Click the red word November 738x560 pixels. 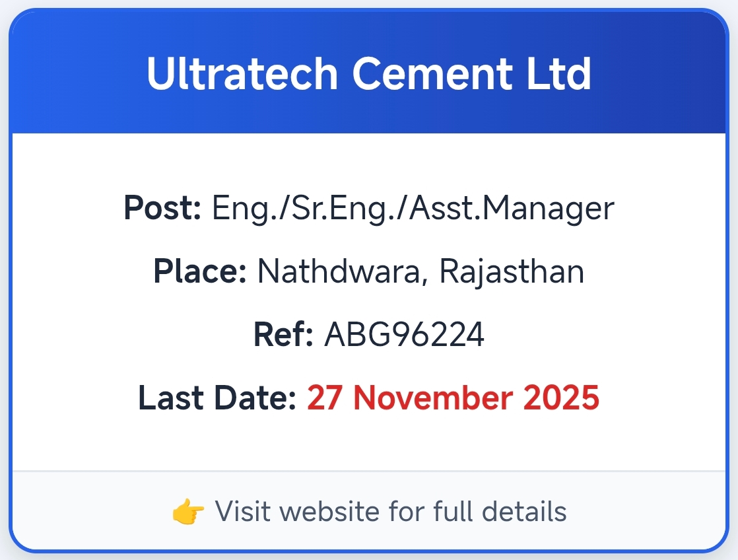437,398
